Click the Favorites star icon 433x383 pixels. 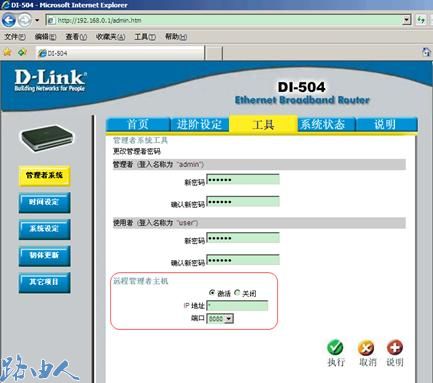[7, 52]
